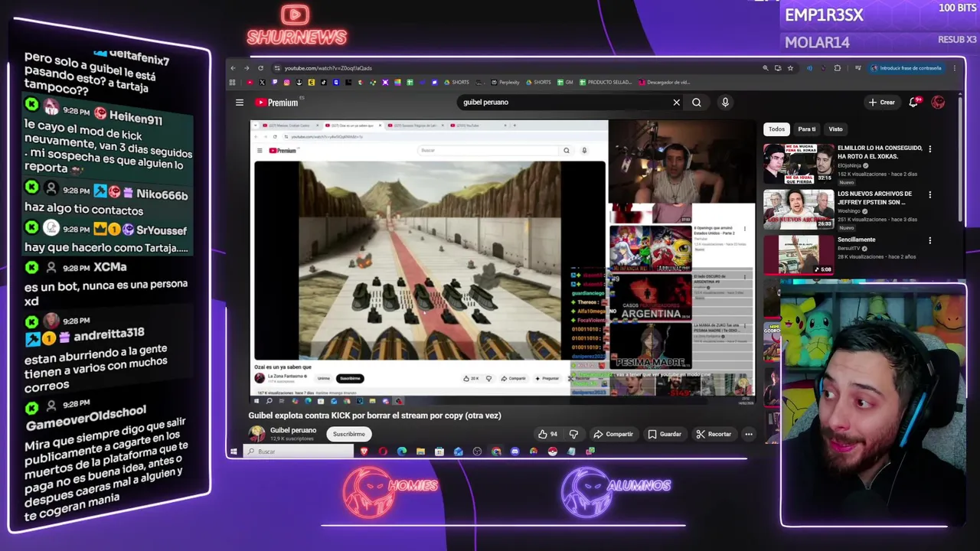Image resolution: width=980 pixels, height=551 pixels.
Task: Open options menu for 'LOS NUEVOS ARCHIVOS' video
Action: coord(930,194)
